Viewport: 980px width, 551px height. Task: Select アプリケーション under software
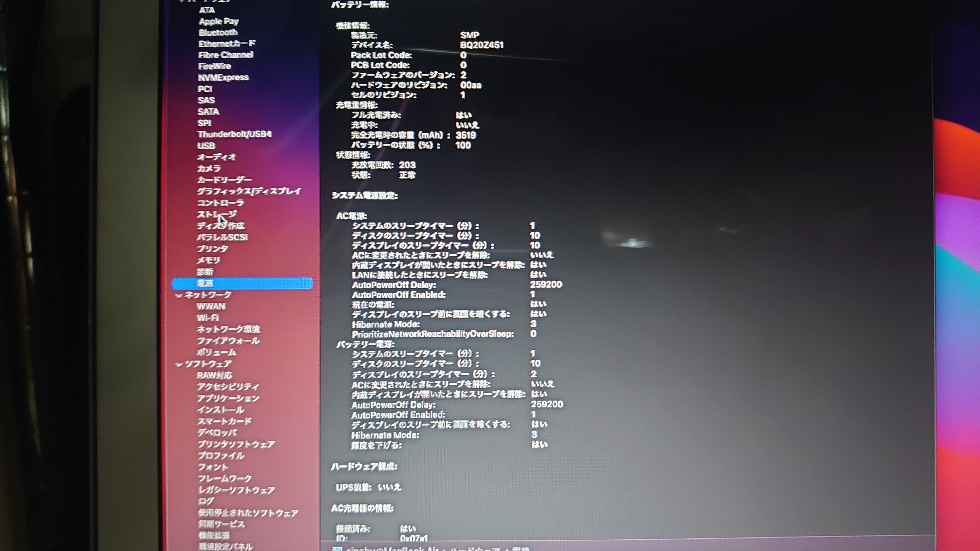click(x=228, y=398)
